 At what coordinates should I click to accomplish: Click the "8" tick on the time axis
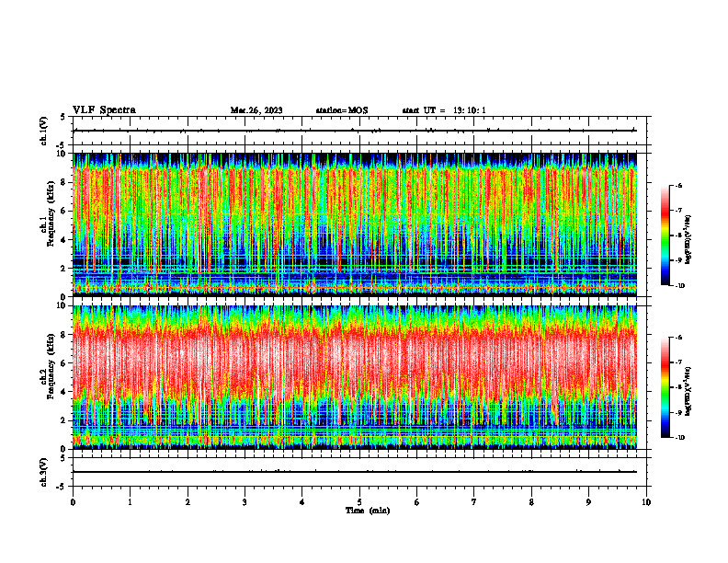(x=531, y=502)
